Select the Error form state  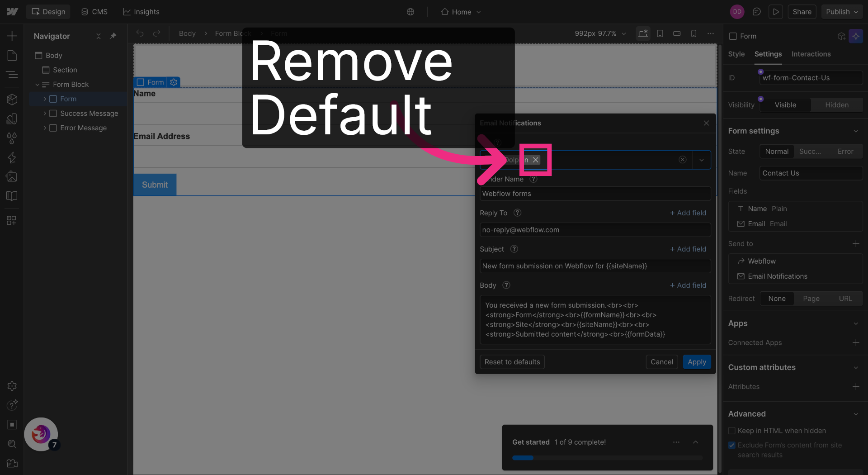tap(845, 152)
